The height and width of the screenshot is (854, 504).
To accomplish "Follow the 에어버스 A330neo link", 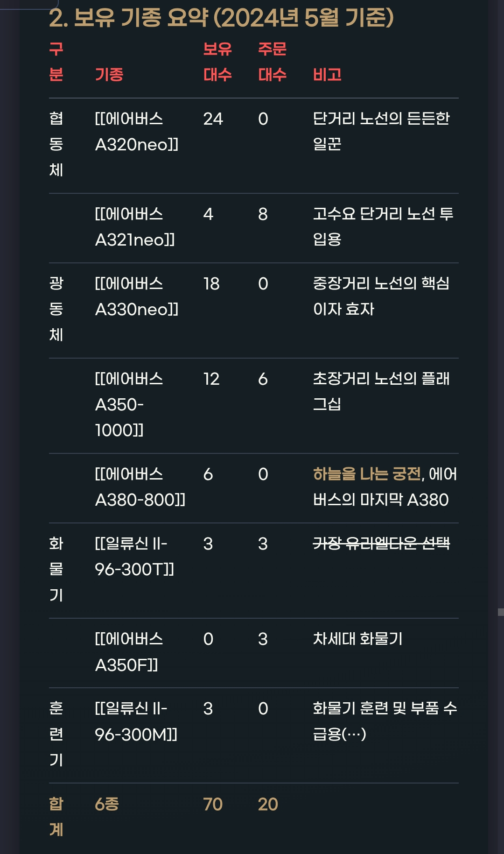I will click(136, 296).
